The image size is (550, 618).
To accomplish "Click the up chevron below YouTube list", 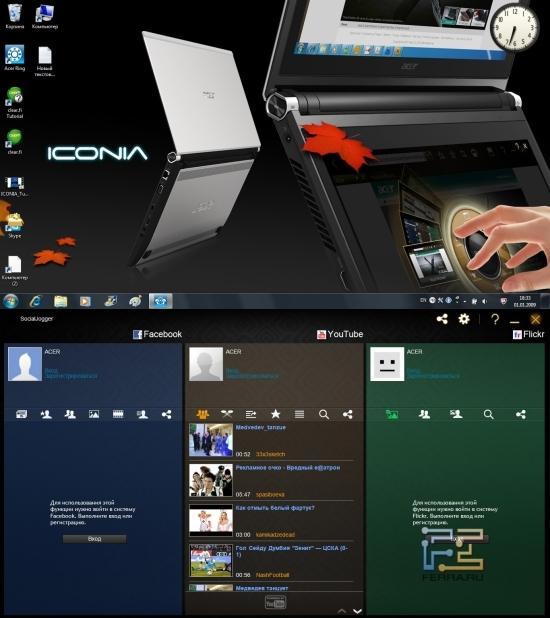I will point(342,611).
